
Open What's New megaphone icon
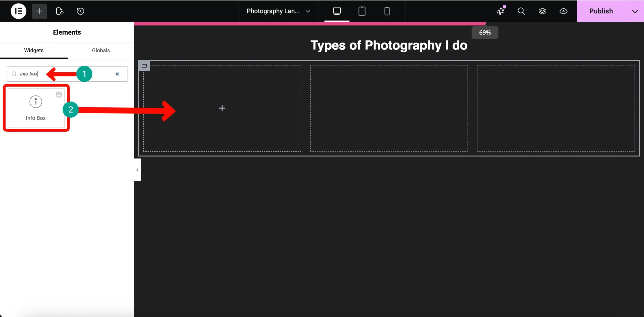pyautogui.click(x=500, y=11)
